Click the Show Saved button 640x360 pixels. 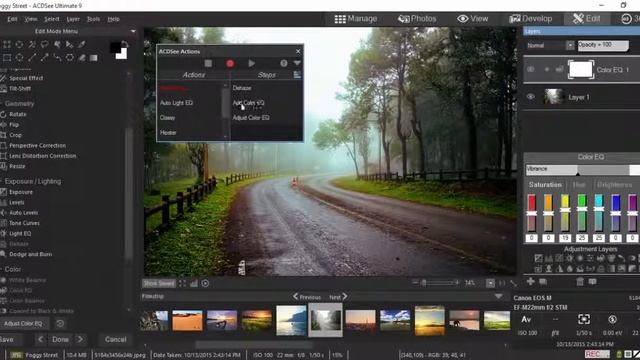(x=159, y=283)
